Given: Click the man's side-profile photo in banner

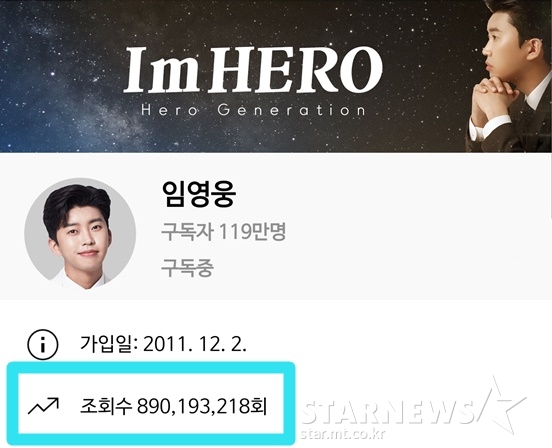Looking at the screenshot, I should point(509,76).
